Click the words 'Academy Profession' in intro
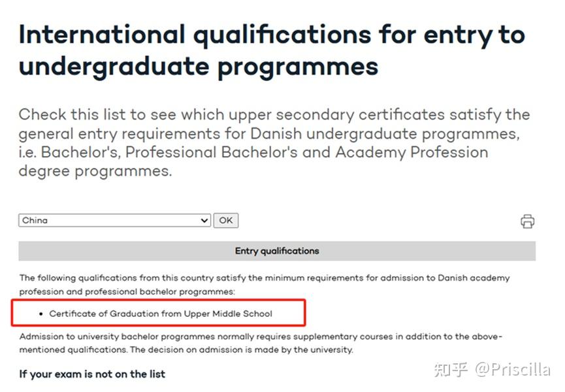This screenshot has width=565, height=392. pos(412,153)
